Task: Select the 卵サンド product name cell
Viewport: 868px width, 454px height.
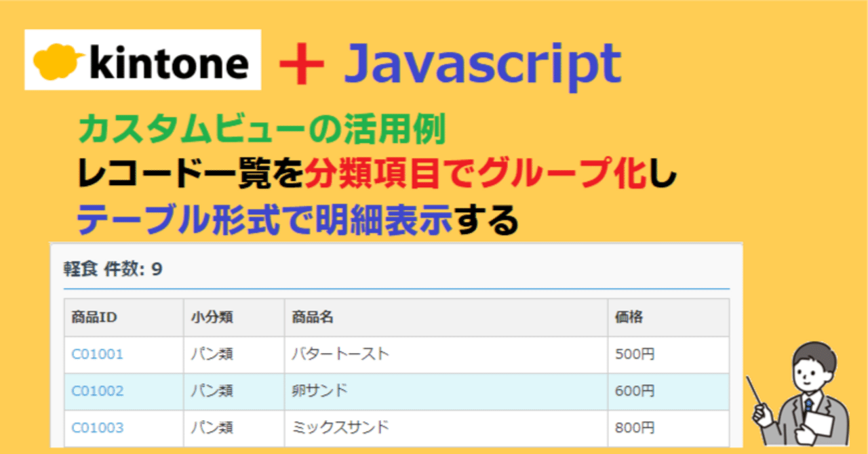Action: 446,391
